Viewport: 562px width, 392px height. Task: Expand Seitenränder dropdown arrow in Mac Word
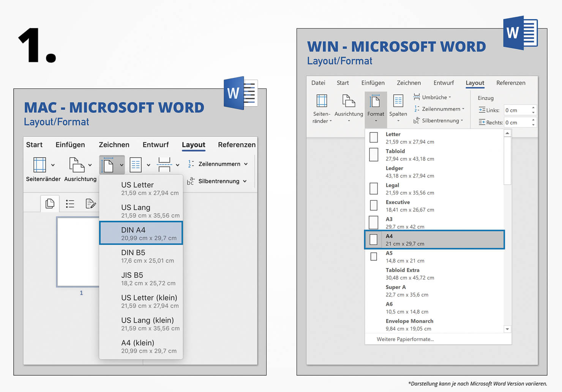[x=53, y=165]
